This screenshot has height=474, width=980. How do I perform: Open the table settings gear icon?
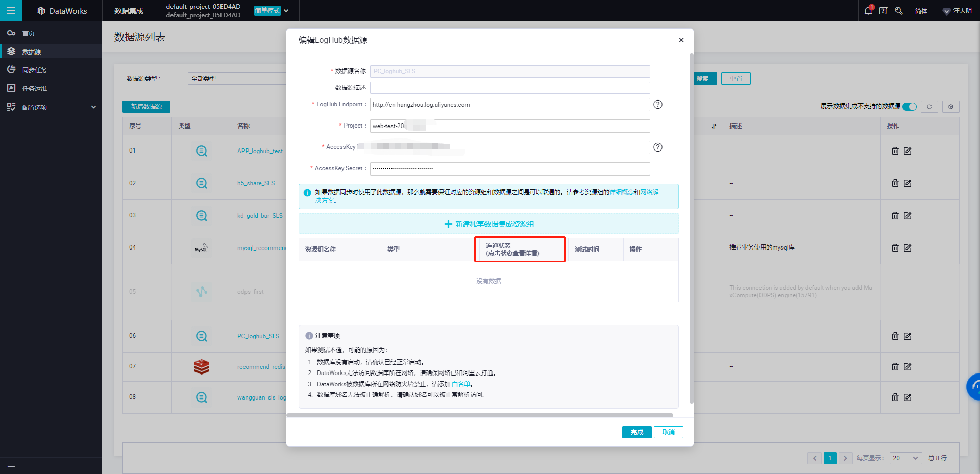click(x=951, y=107)
